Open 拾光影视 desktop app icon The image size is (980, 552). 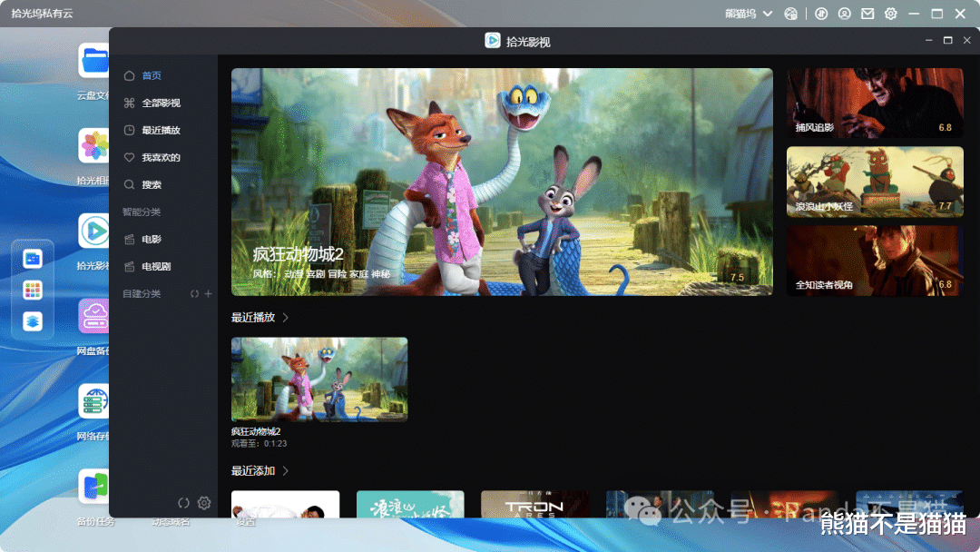[93, 232]
